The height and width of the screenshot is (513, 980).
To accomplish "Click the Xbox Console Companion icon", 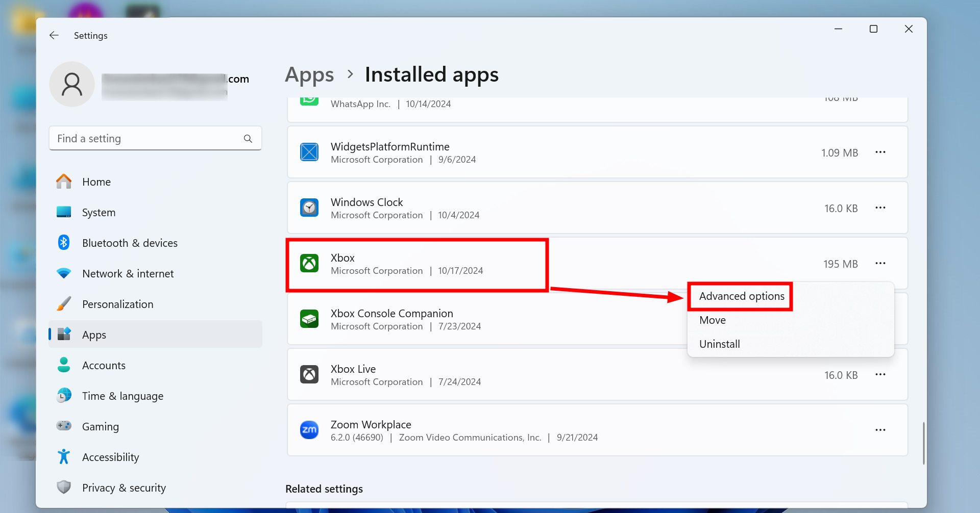I will point(309,319).
